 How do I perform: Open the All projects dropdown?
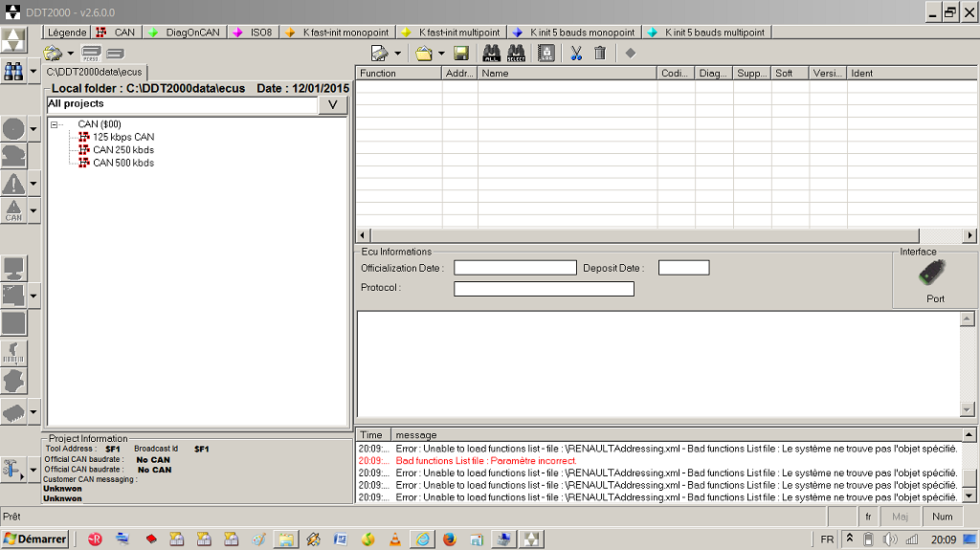332,105
